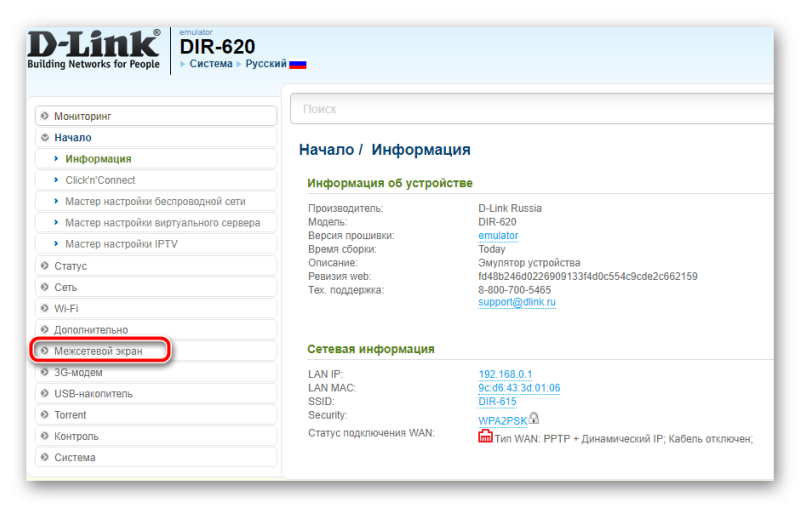Click the Начало / Информация page heading
800x508 pixels.
[x=385, y=150]
